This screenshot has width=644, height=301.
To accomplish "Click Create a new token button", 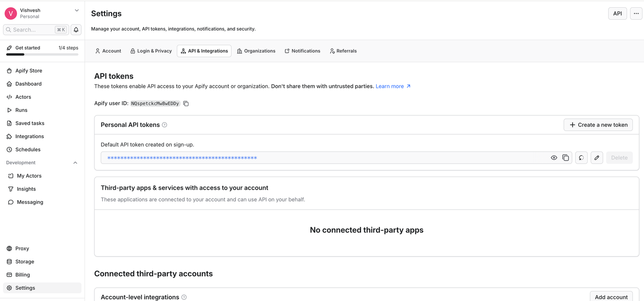I will click(598, 125).
